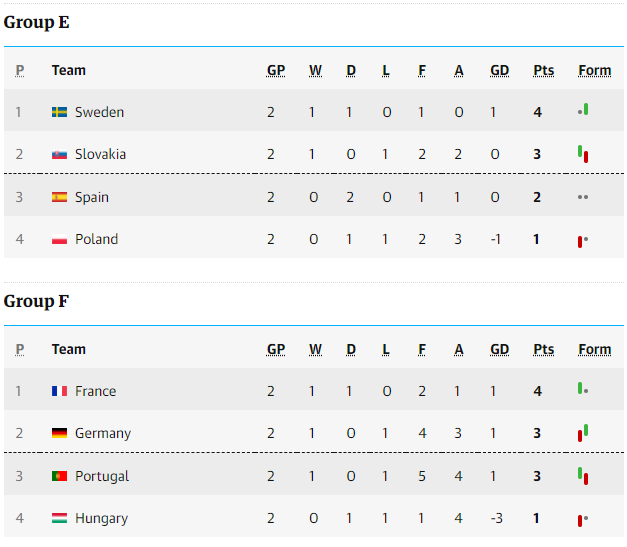Click Group E GD column header

click(x=499, y=70)
